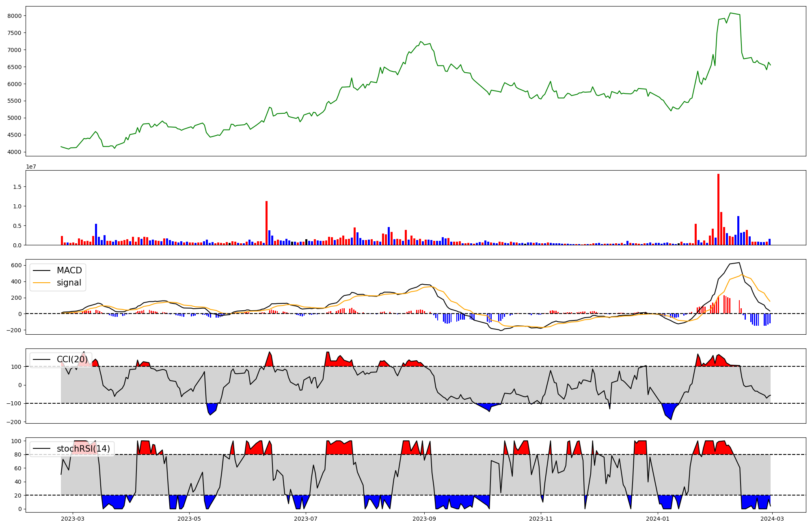Click the 2023-07 date tick label
The width and height of the screenshot is (812, 528).
coord(306,518)
